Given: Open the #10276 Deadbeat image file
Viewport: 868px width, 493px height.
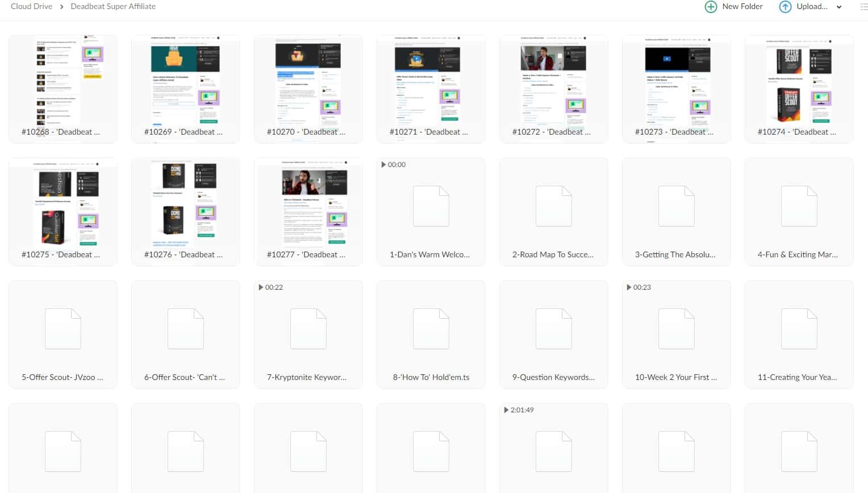Looking at the screenshot, I should click(186, 203).
